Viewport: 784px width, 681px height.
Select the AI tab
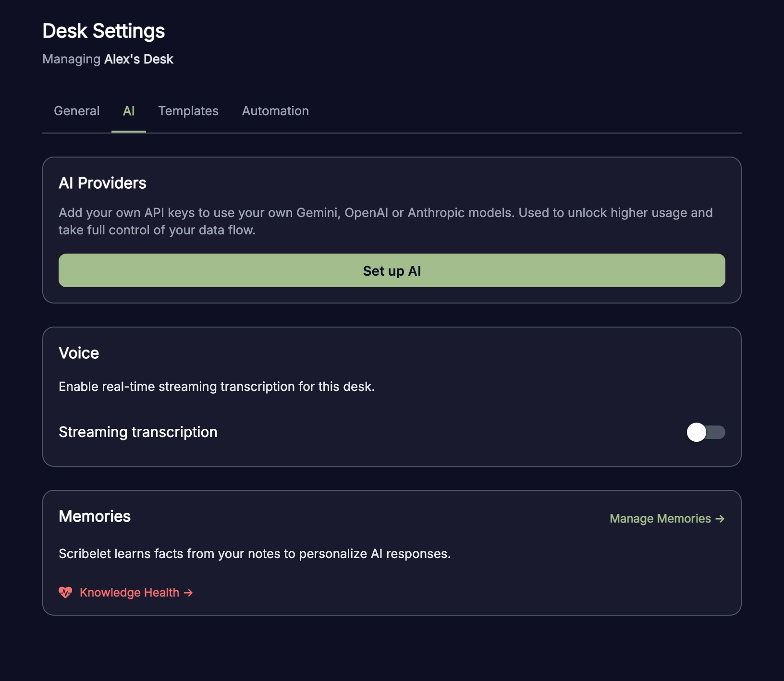[129, 111]
